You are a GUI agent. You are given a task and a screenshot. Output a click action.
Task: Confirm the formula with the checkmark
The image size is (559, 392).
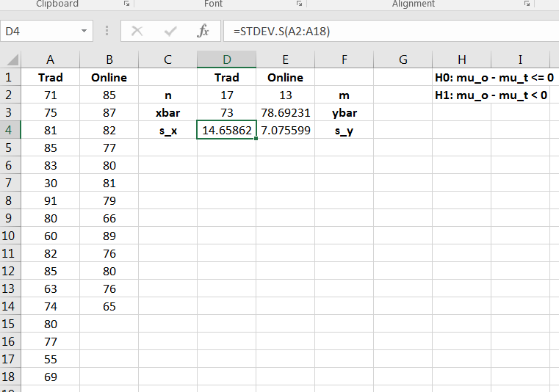click(x=170, y=32)
